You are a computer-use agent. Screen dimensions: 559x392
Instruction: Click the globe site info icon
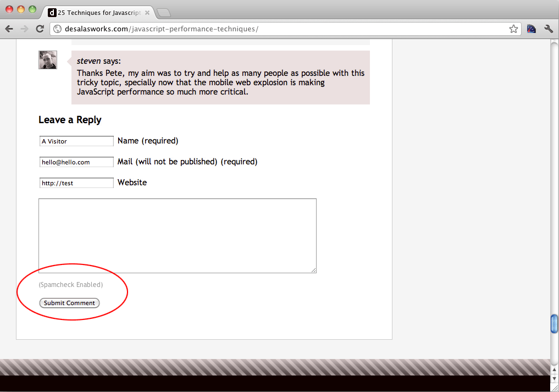point(57,29)
